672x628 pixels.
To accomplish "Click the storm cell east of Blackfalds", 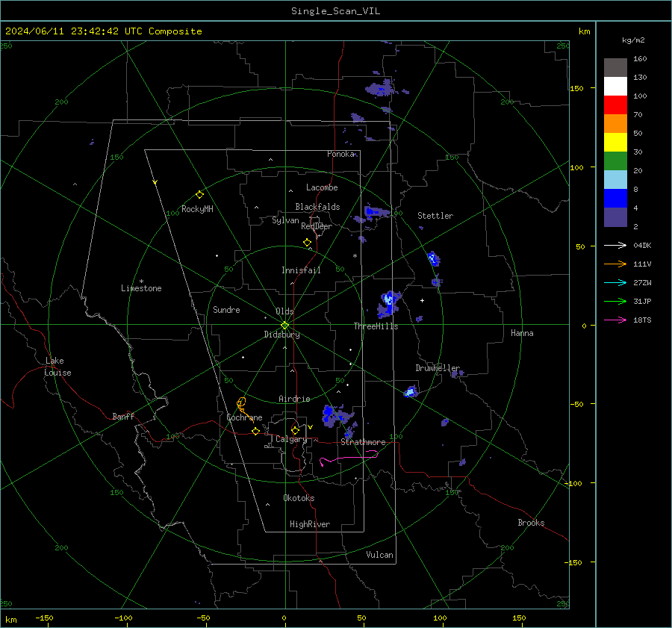I will coord(376,212).
